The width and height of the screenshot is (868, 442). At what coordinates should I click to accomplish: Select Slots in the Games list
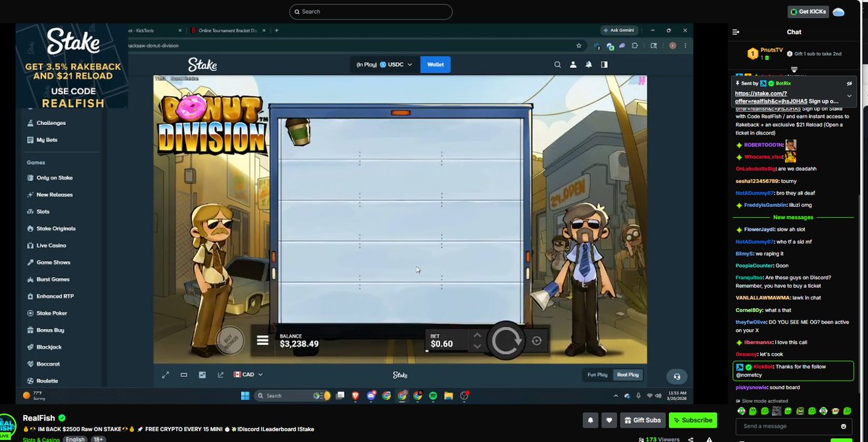point(43,211)
